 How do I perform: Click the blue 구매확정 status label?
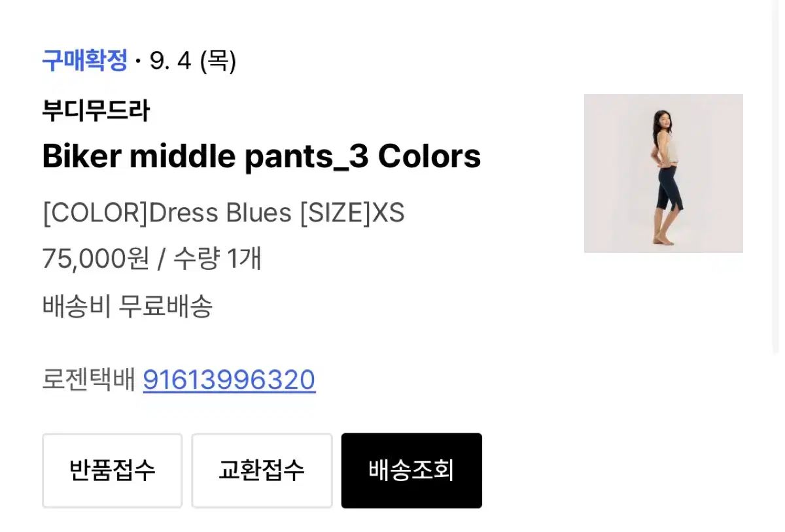click(84, 61)
